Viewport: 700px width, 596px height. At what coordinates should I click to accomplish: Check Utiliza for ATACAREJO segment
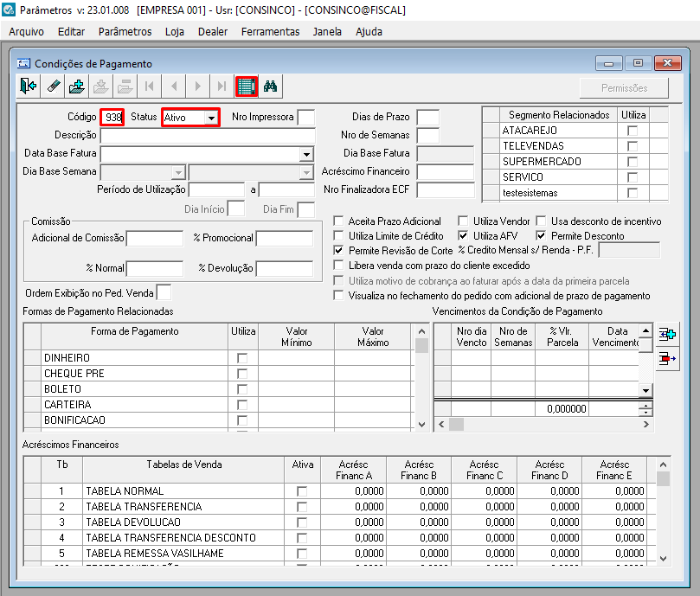pyautogui.click(x=633, y=131)
